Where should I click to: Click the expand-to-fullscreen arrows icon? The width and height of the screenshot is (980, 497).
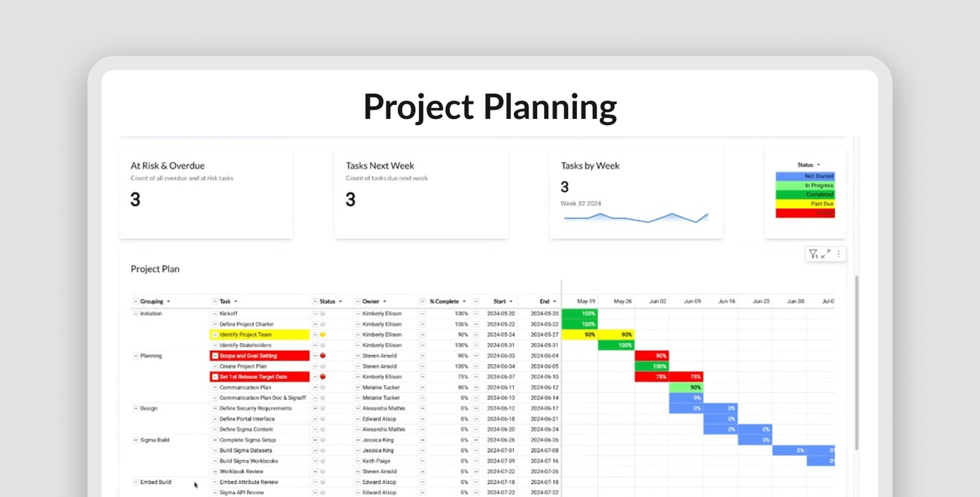(826, 254)
